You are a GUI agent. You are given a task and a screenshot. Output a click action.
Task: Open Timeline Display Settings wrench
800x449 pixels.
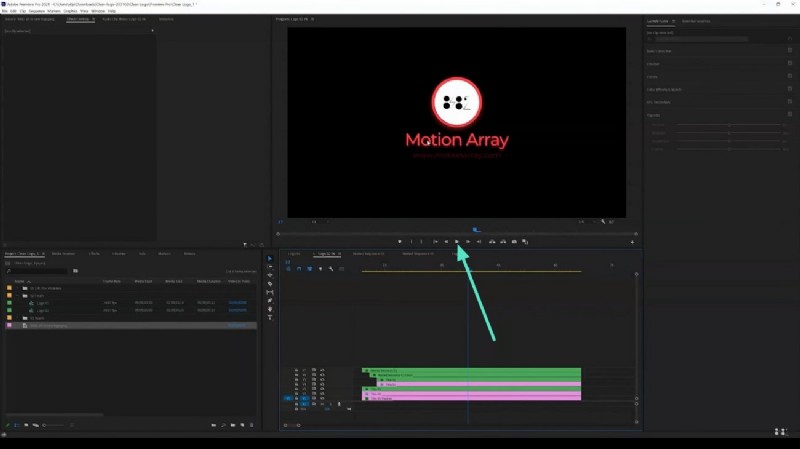(331, 269)
